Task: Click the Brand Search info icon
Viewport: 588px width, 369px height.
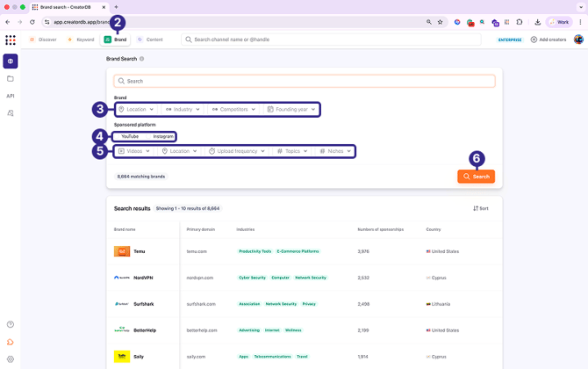Action: point(142,59)
